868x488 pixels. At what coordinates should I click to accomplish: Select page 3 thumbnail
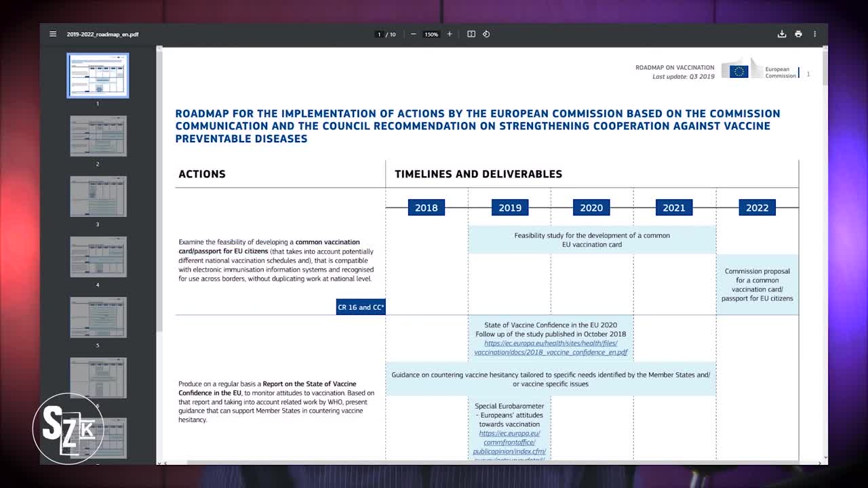[98, 197]
